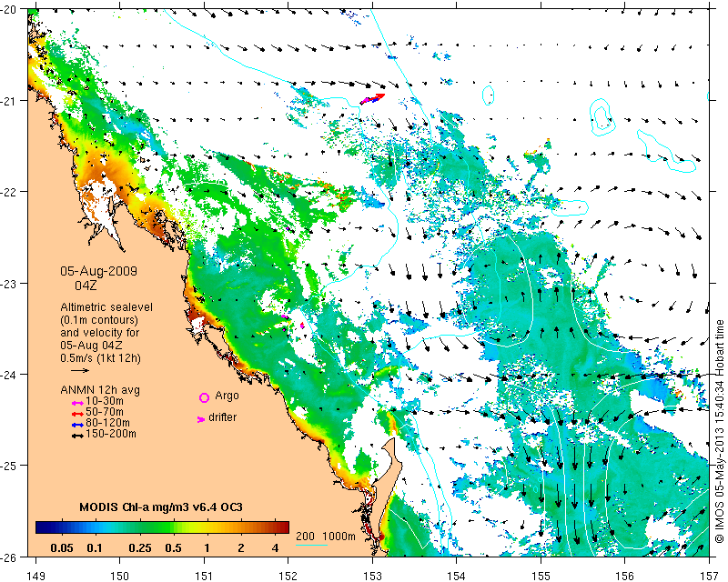Click the time label '04Z'
This screenshot has width=728, height=582.
86,286
